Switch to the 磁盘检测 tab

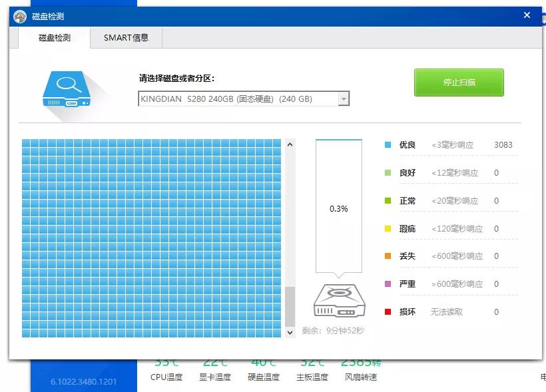55,38
